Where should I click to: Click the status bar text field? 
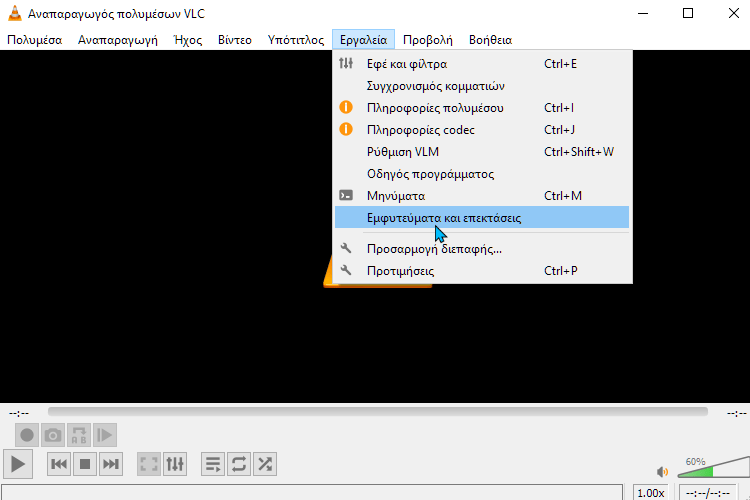[x=312, y=492]
